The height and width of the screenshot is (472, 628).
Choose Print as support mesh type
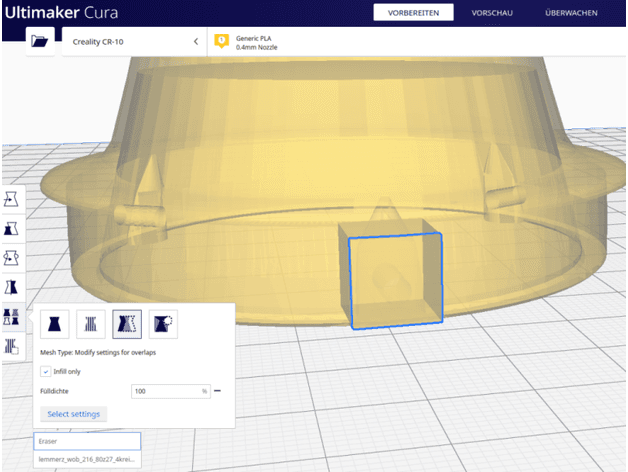pos(91,324)
